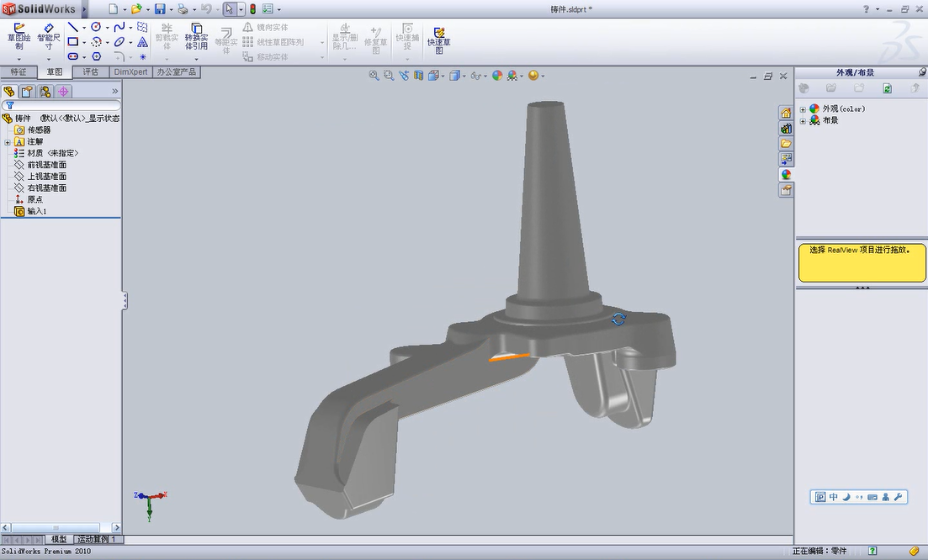Zoom to fit using the view toolbar

[x=374, y=76]
